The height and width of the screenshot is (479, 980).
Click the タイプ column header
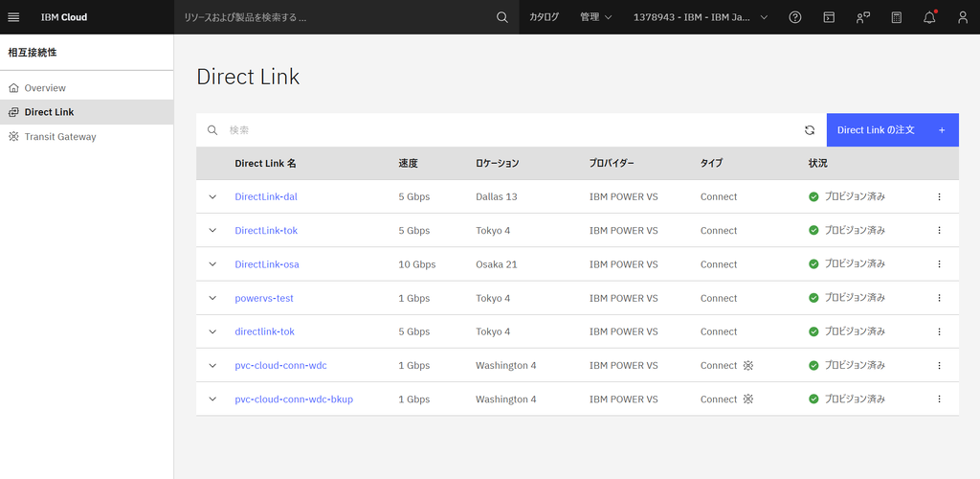click(x=711, y=163)
